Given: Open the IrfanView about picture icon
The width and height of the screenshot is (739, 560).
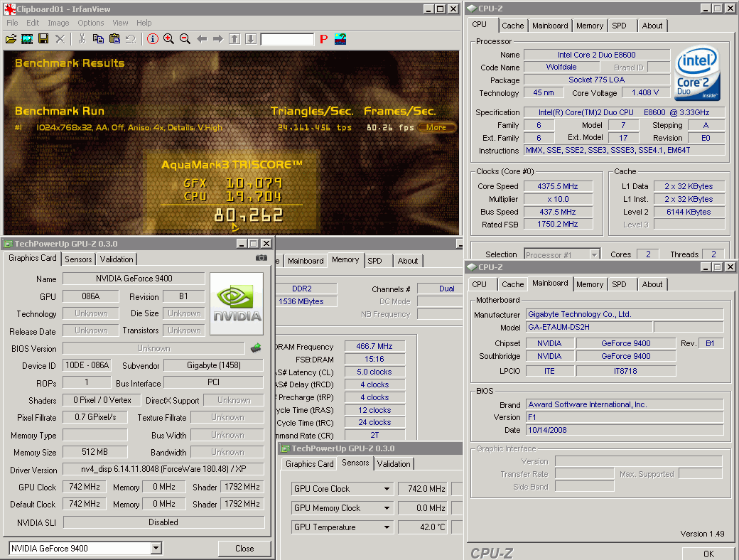Looking at the screenshot, I should pyautogui.click(x=340, y=39).
